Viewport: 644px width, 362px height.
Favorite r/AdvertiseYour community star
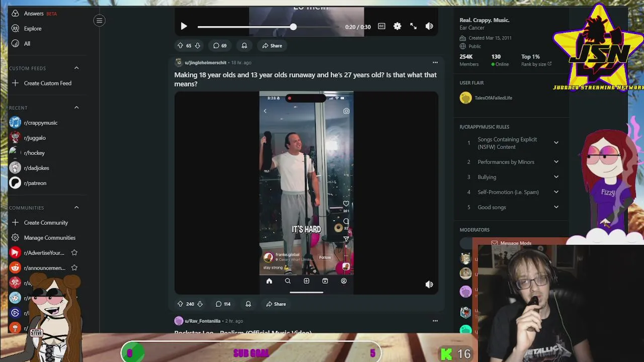tap(74, 253)
